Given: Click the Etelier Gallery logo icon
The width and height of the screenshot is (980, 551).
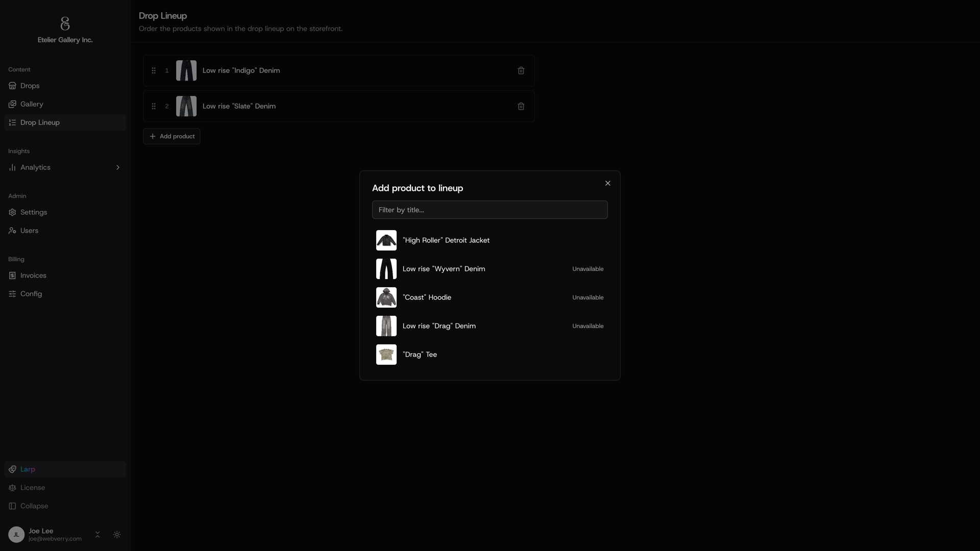Looking at the screenshot, I should 65,23.
